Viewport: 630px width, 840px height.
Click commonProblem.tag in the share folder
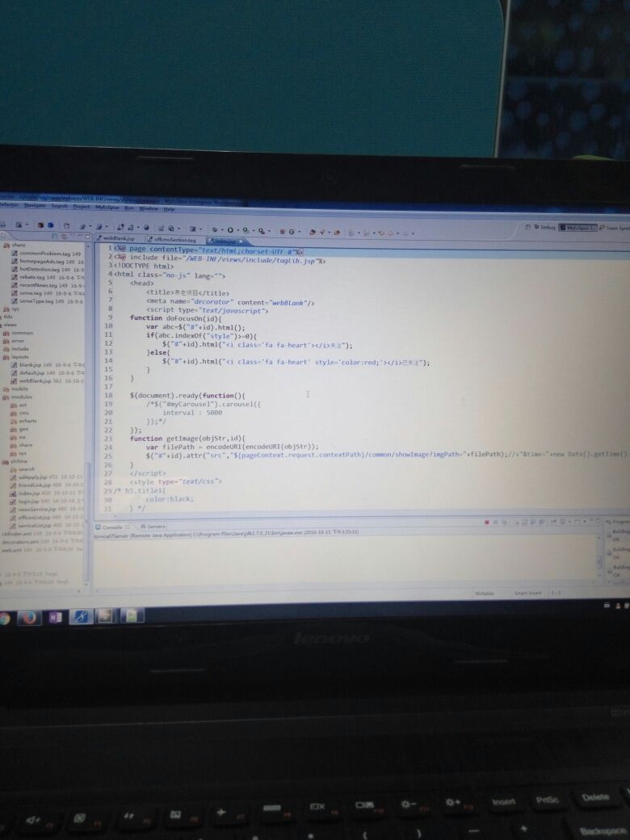[39, 254]
